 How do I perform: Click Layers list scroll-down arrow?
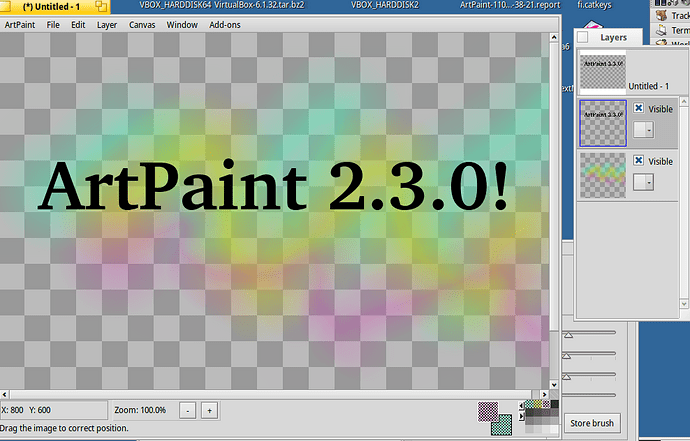click(x=684, y=304)
